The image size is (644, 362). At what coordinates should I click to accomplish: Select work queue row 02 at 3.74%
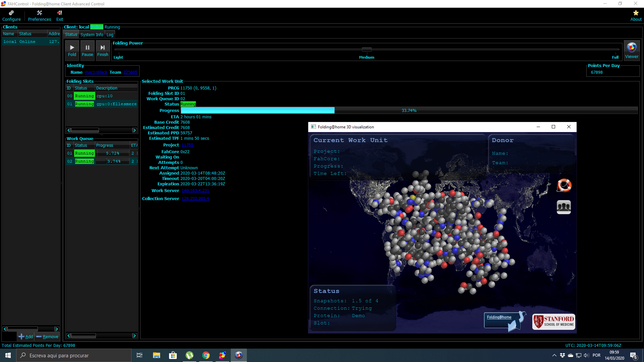tap(102, 161)
